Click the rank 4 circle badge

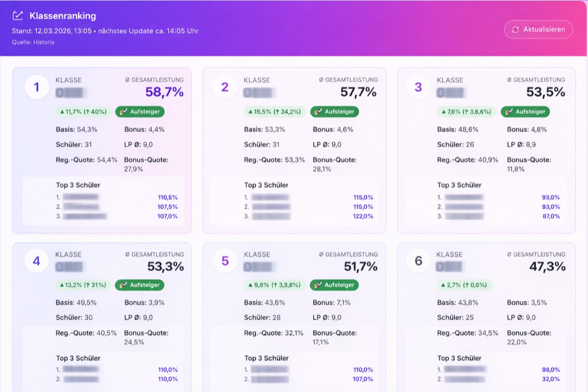point(36,261)
